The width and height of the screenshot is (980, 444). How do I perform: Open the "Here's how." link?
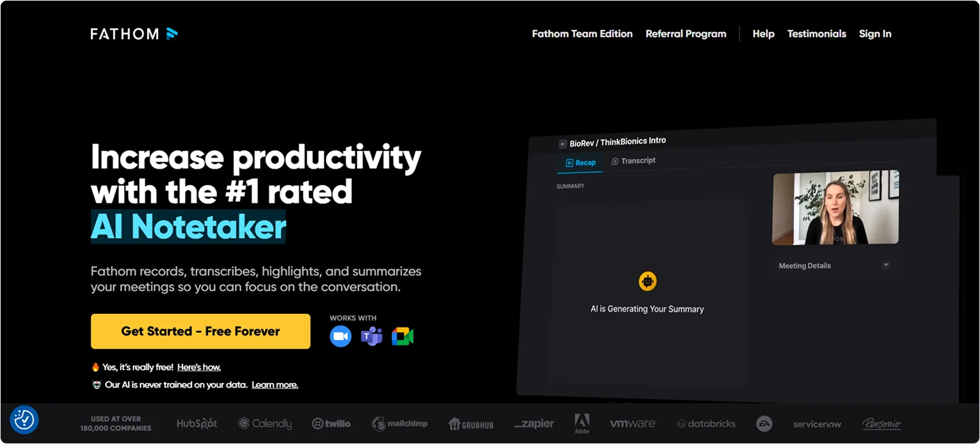pyautogui.click(x=199, y=367)
